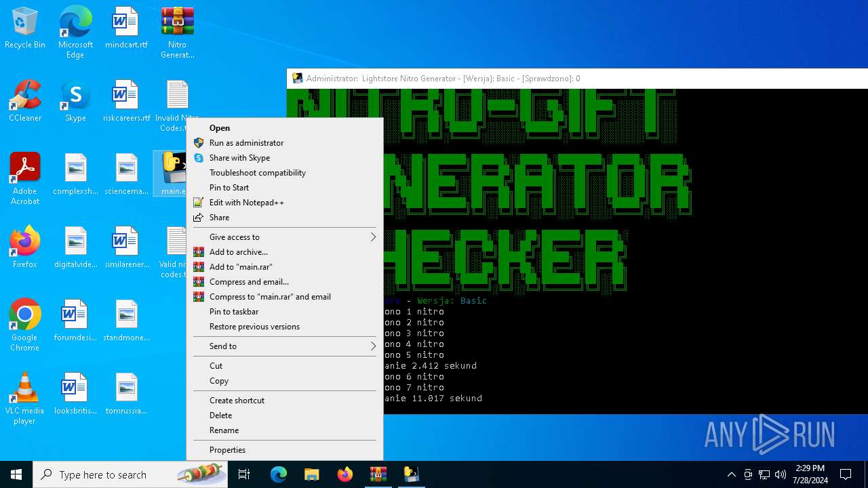Open Properties from context menu

click(x=285, y=450)
